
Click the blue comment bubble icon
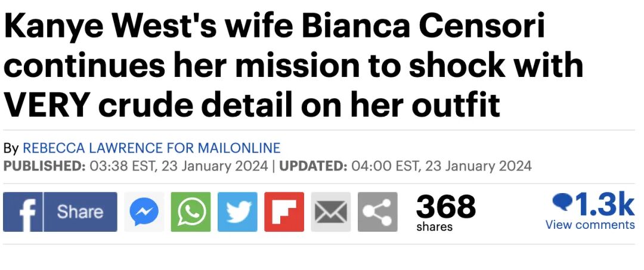coord(562,203)
